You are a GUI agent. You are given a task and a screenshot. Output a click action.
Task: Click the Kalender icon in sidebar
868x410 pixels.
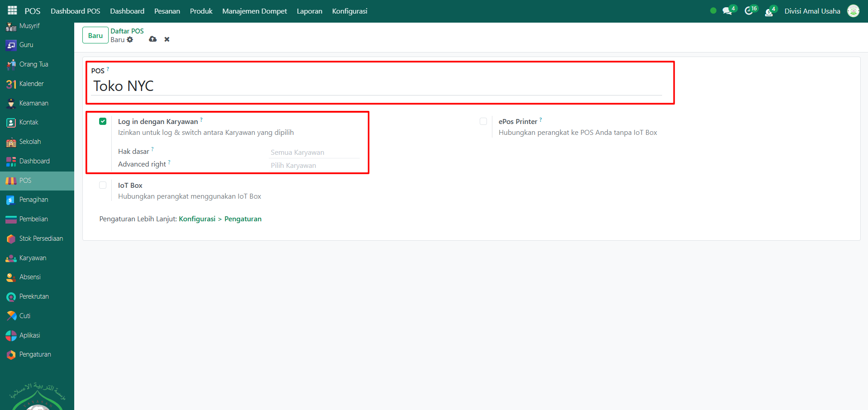click(x=11, y=84)
